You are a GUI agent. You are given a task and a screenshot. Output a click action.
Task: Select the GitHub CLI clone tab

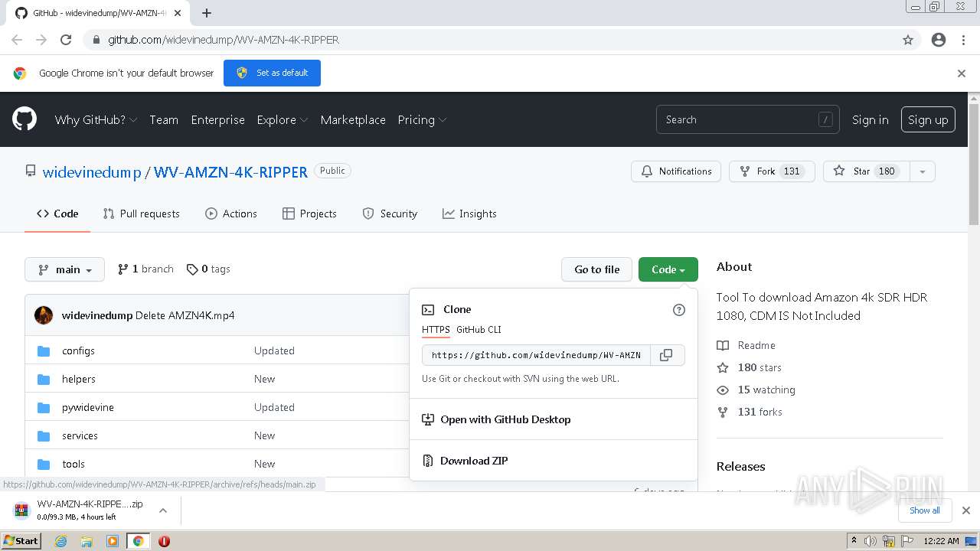(479, 330)
